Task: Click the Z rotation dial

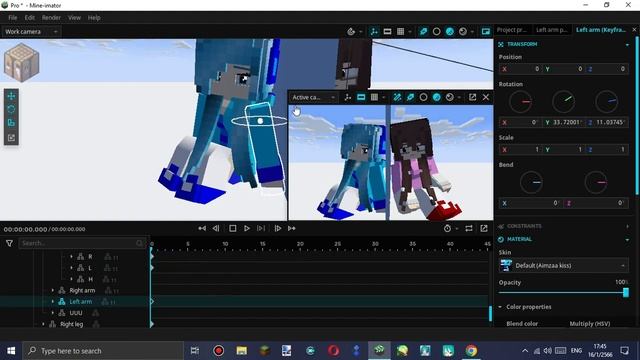Action: tap(607, 102)
